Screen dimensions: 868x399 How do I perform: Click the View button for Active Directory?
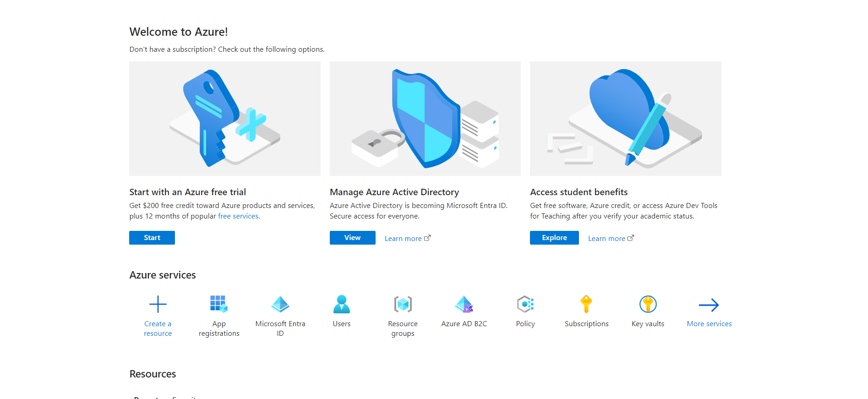[353, 238]
